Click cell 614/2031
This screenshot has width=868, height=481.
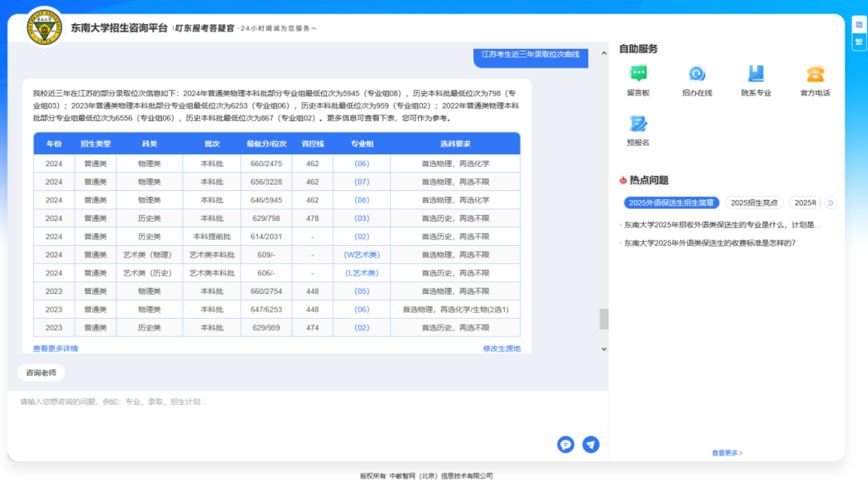coord(266,237)
